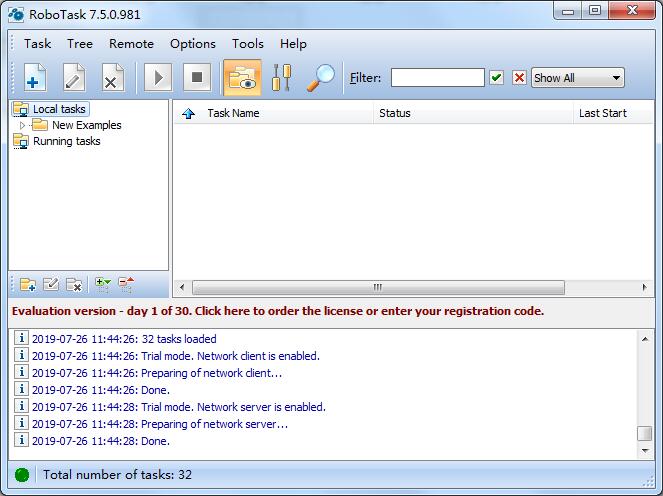
Task: Open the Options menu
Action: click(x=193, y=44)
